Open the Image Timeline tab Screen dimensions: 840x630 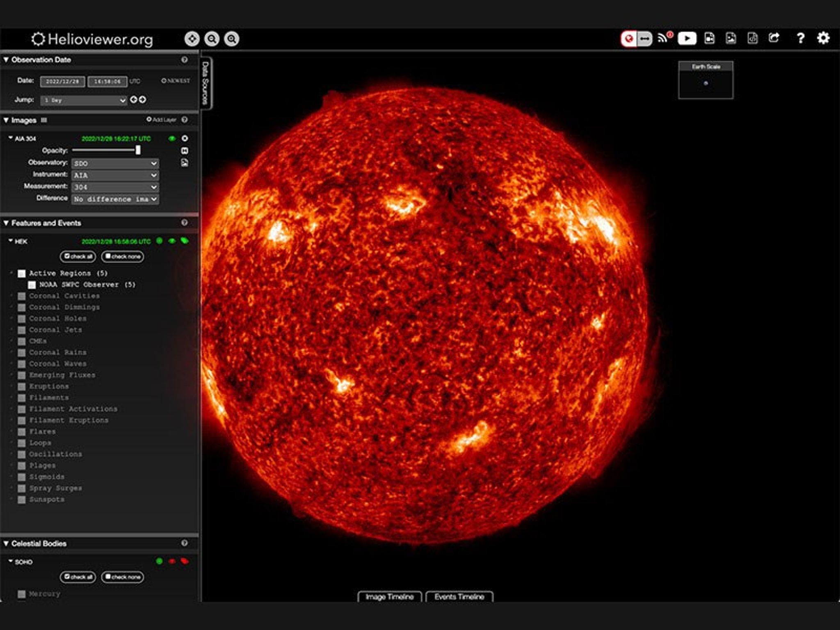pyautogui.click(x=390, y=597)
